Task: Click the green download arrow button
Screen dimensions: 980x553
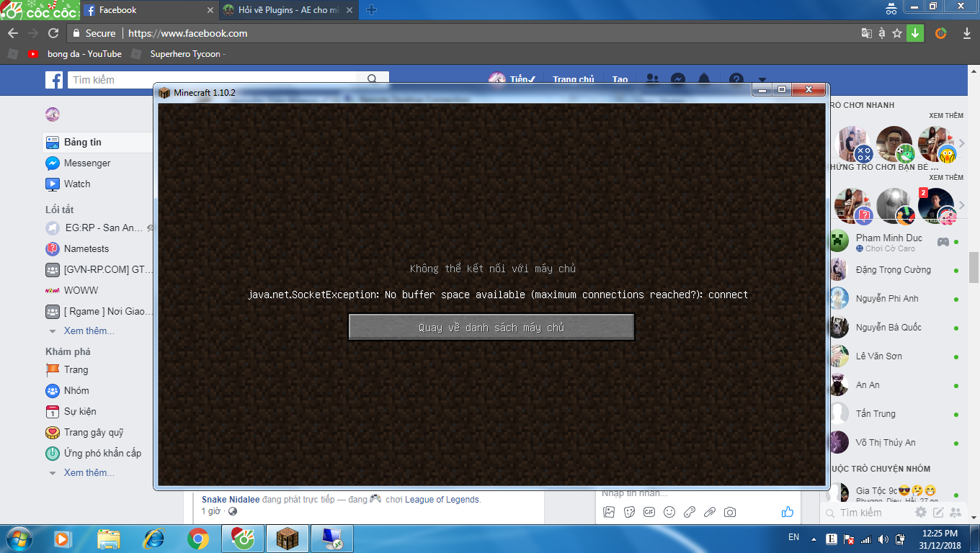Action: tap(915, 33)
